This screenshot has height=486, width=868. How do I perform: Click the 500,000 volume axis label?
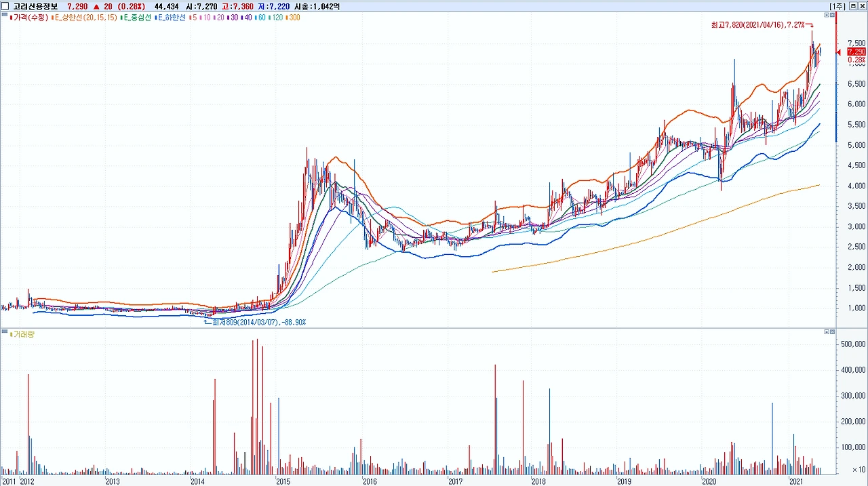tap(854, 344)
